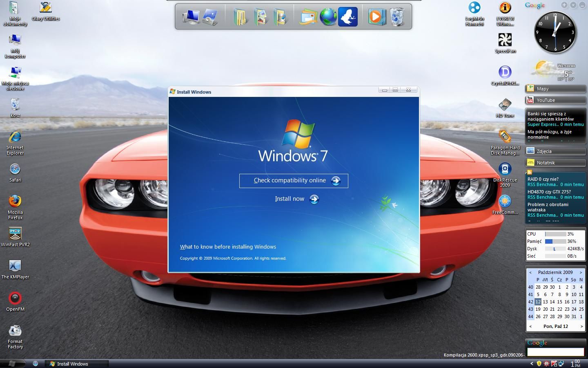Image resolution: width=588 pixels, height=368 pixels.
Task: Open the yellow security shield tray icon
Action: click(539, 364)
